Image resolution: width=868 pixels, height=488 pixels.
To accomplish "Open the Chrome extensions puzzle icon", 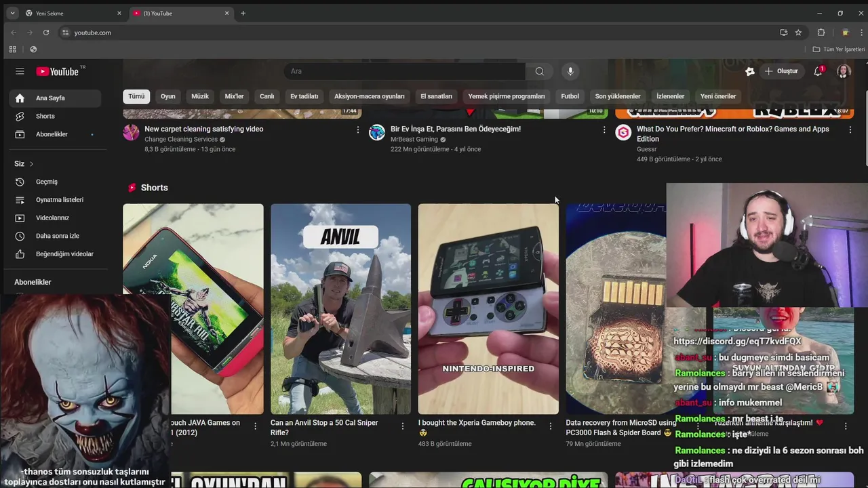I will [x=821, y=33].
